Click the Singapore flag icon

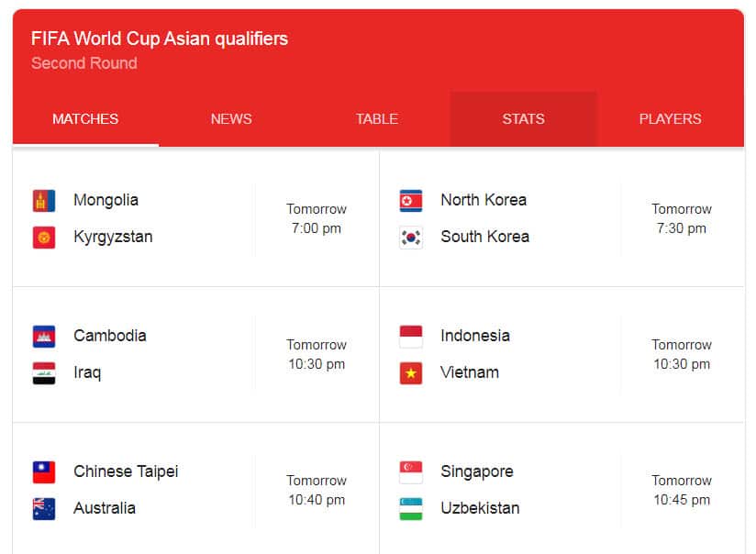click(409, 471)
